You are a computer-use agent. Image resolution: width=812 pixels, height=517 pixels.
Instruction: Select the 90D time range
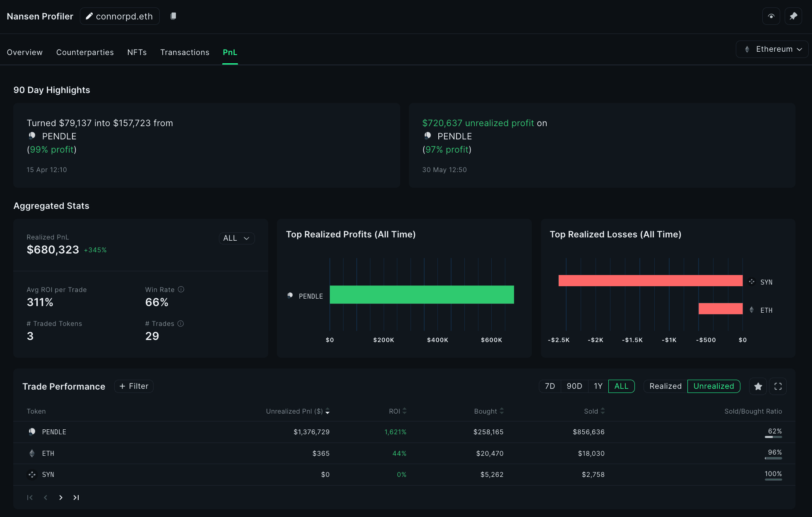pos(574,386)
